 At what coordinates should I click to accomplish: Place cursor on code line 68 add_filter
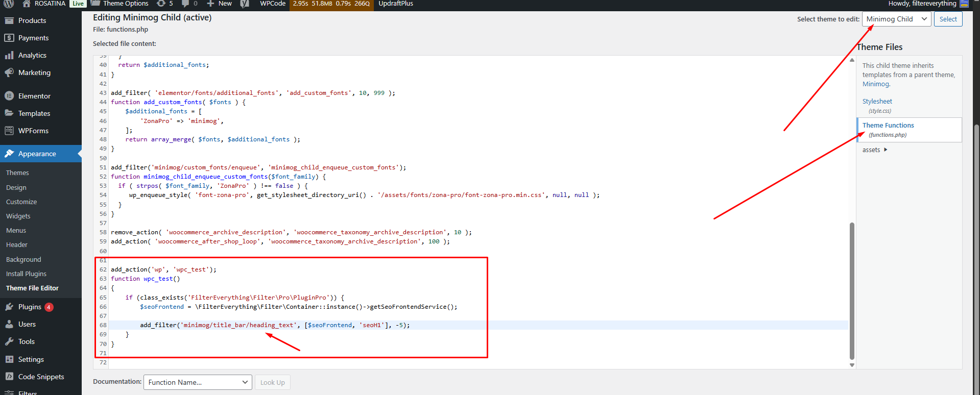coord(275,325)
